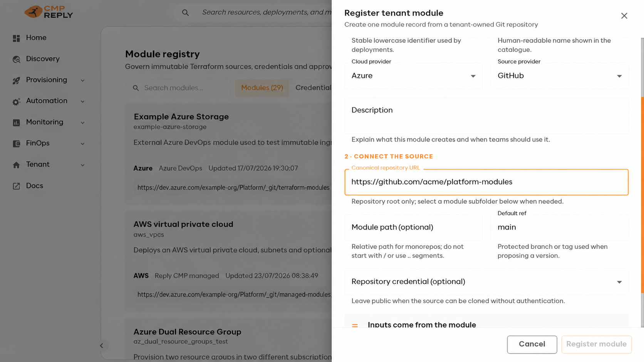Click the FinOps wallet icon
This screenshot has width=644, height=362.
[16, 143]
